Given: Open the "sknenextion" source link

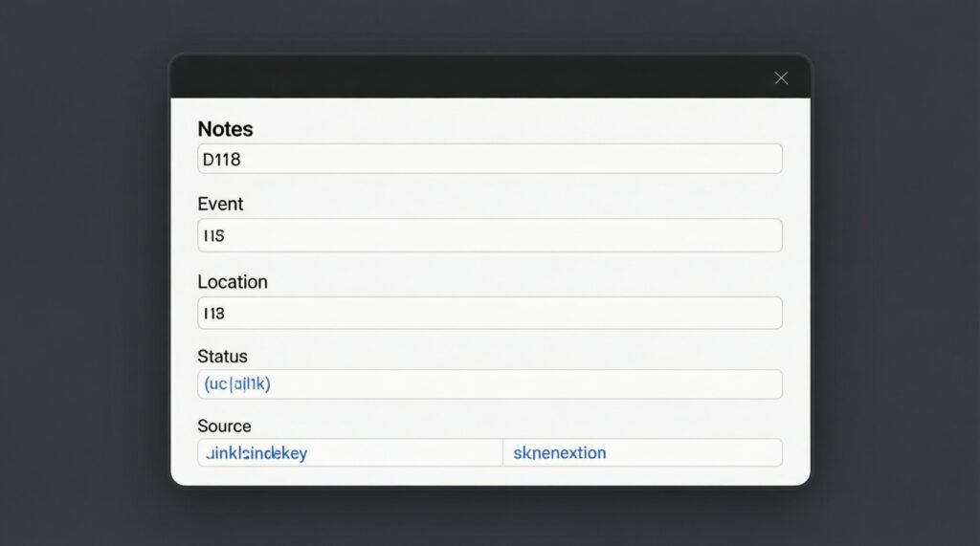Looking at the screenshot, I should pyautogui.click(x=560, y=453).
